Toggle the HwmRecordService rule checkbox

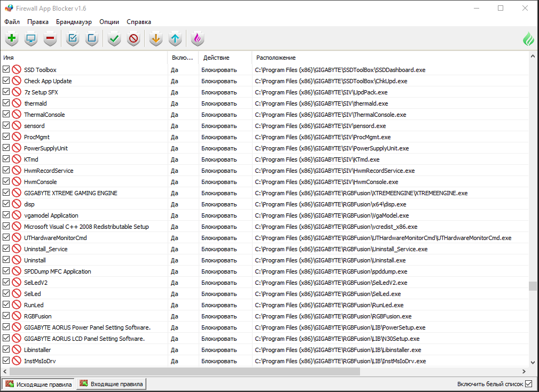(6, 170)
